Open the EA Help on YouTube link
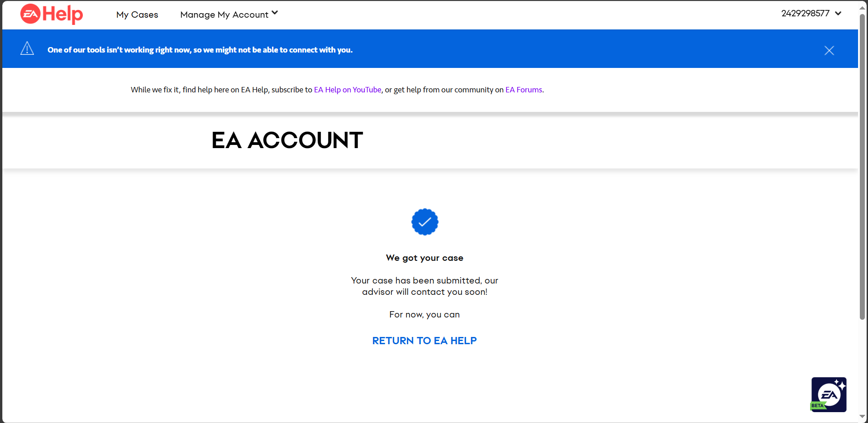The height and width of the screenshot is (423, 868). (x=348, y=90)
